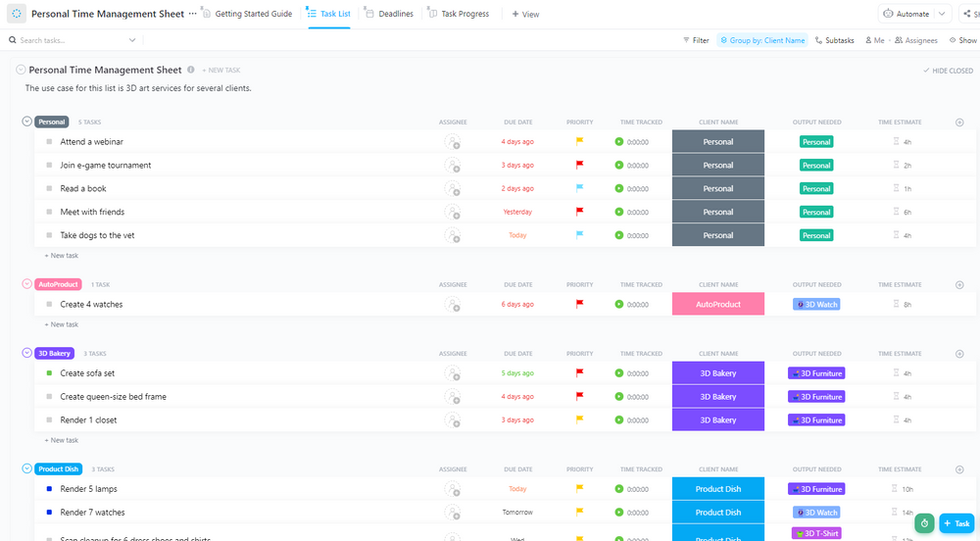980x541 pixels.
Task: Click add column plus icon in Personal group
Action: point(958,123)
